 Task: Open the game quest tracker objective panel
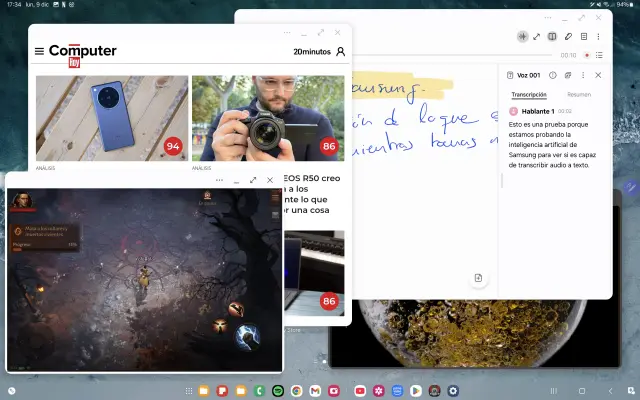[x=44, y=237]
